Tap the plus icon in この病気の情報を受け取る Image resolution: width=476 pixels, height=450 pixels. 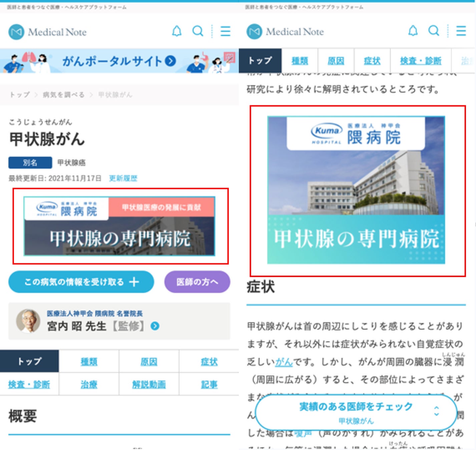pos(134,282)
